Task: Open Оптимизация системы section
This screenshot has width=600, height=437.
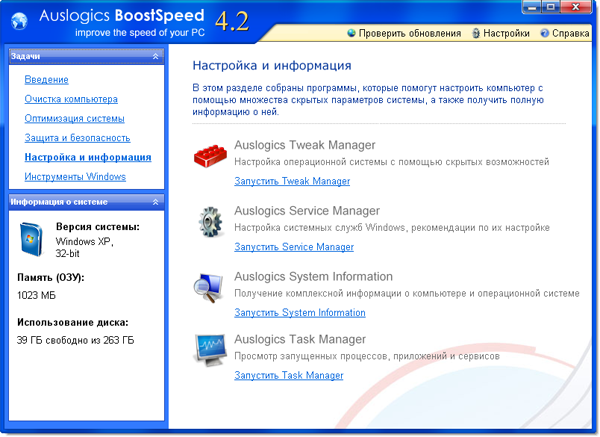Action: (75, 118)
